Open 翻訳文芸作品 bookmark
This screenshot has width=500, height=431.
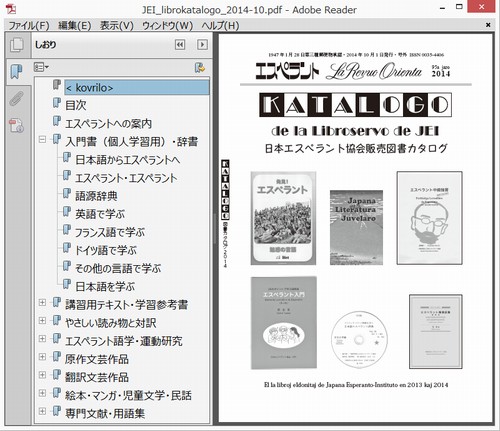(x=97, y=377)
